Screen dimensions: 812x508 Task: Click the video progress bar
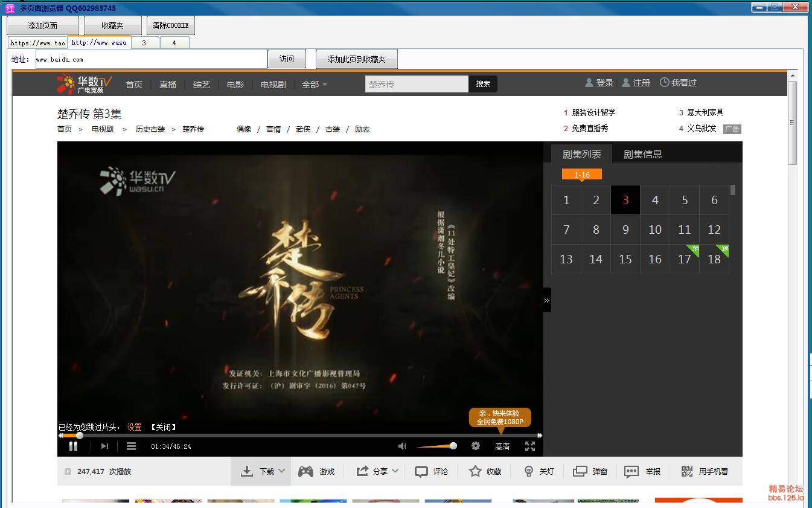300,436
